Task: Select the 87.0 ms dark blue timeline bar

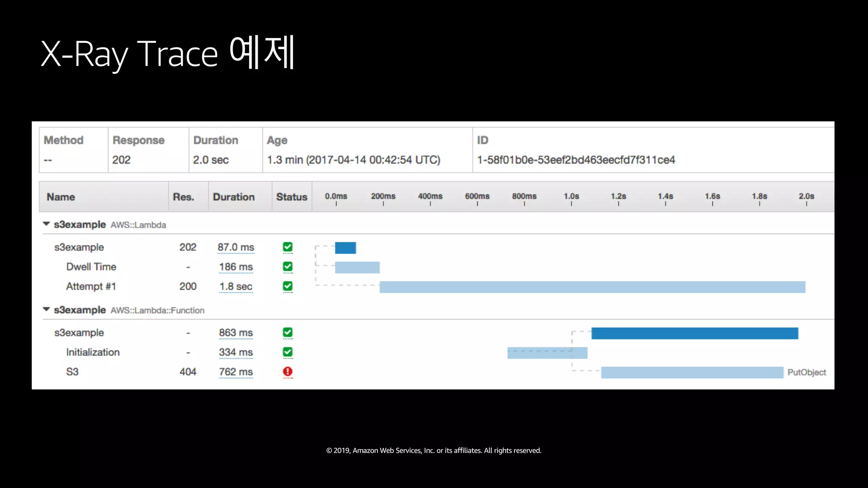Action: coord(345,248)
